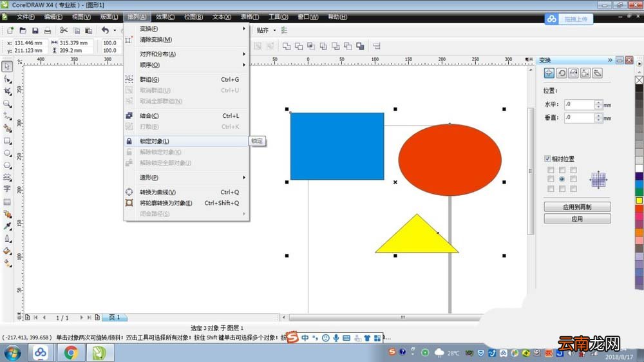
Task: Select the Text tool in the toolbox
Action: pyautogui.click(x=7, y=189)
